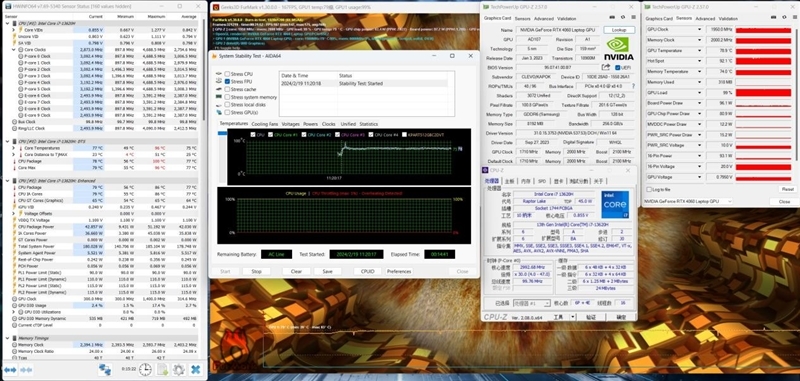The height and width of the screenshot is (381, 800).
Task: Expand the Core VIDs row in HWiNFO
Action: click(x=14, y=30)
